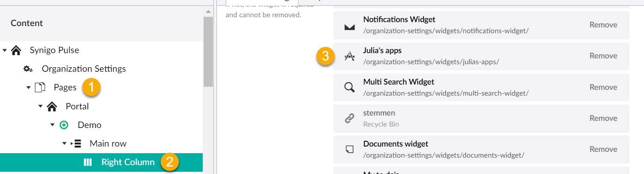Collapse the Portal tree node
Image resolution: width=644 pixels, height=174 pixels.
[40, 106]
